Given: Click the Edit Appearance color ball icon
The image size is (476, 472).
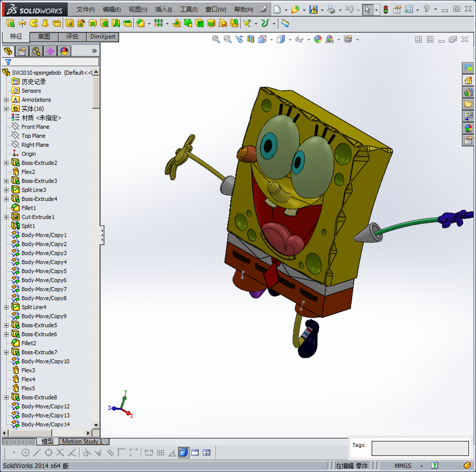Looking at the screenshot, I should [318, 39].
